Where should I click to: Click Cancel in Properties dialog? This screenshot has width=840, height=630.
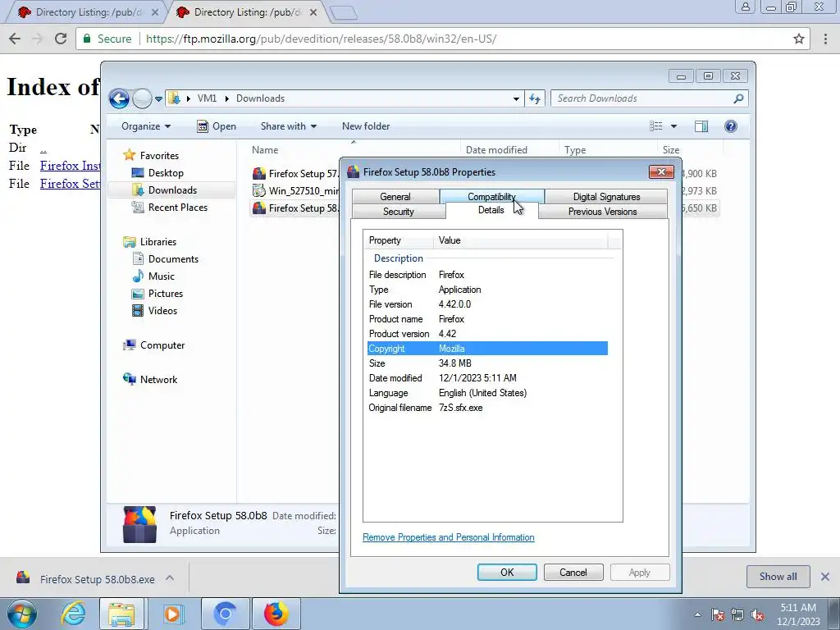[573, 572]
